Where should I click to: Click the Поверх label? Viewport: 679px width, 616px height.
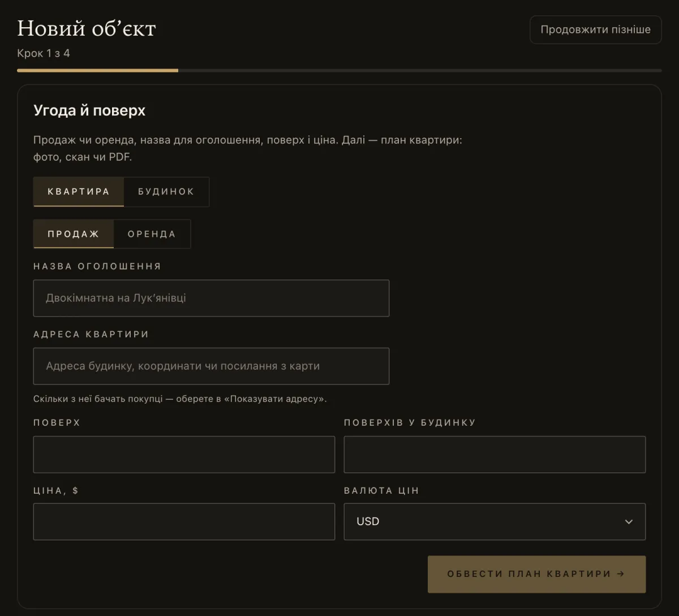[x=57, y=422]
